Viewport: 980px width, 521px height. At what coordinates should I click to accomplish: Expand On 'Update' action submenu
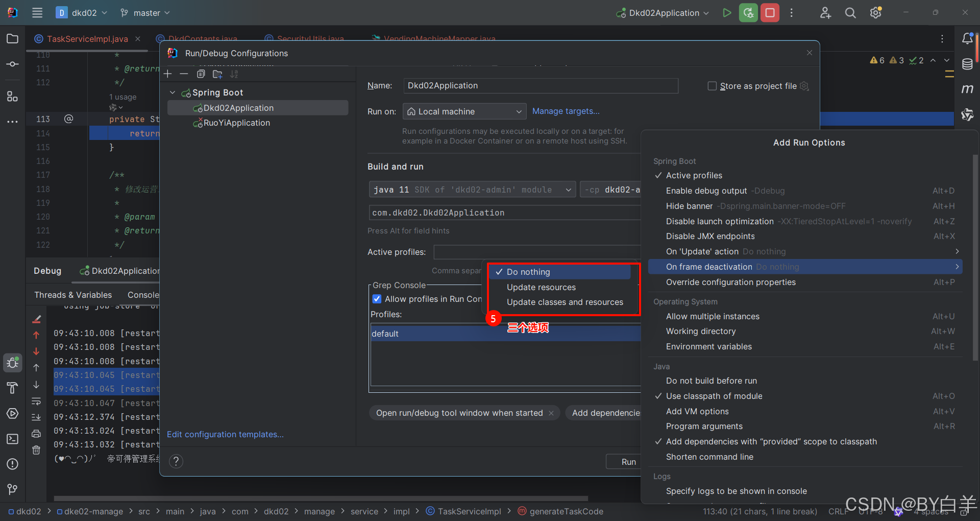pos(805,251)
